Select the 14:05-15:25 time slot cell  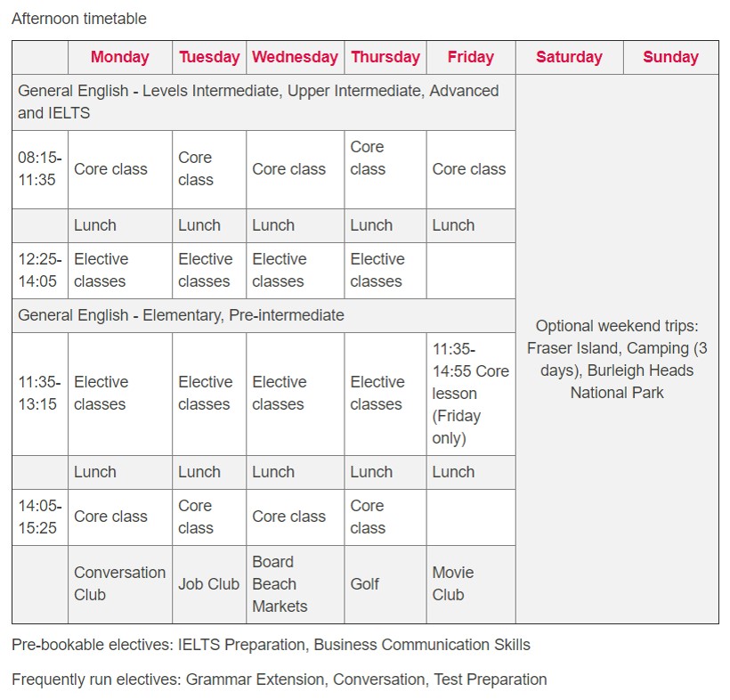pos(40,517)
